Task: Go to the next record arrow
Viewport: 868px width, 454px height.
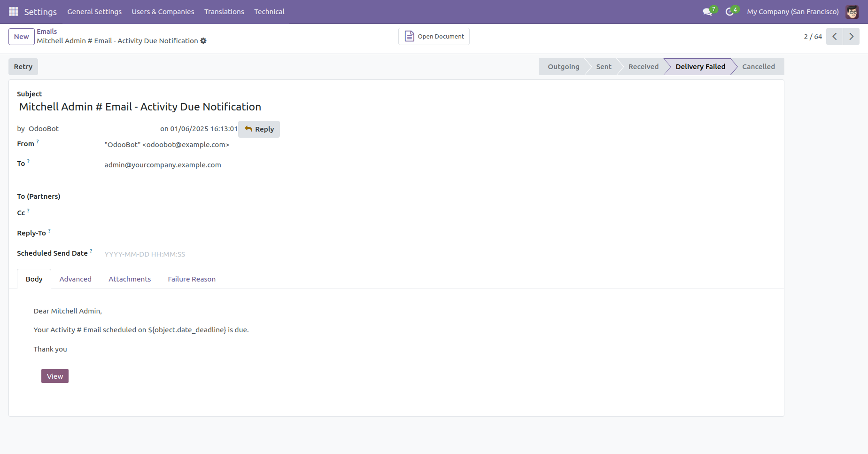Action: tap(851, 37)
